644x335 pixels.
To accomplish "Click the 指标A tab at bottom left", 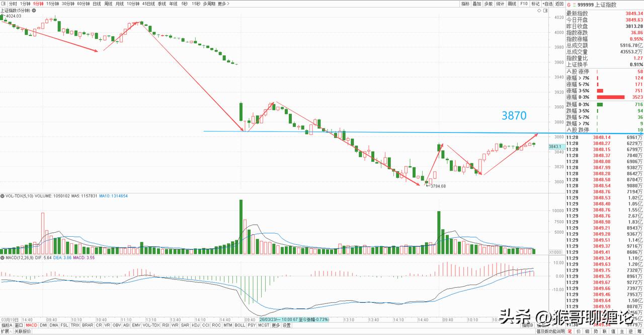I will (7, 325).
